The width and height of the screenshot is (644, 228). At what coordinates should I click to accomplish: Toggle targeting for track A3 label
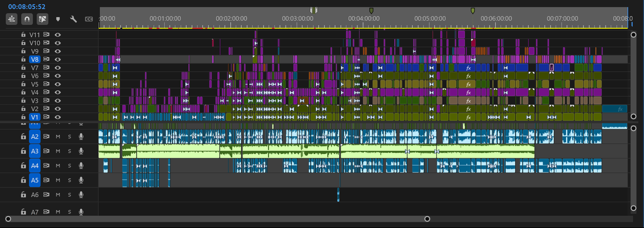[35, 151]
